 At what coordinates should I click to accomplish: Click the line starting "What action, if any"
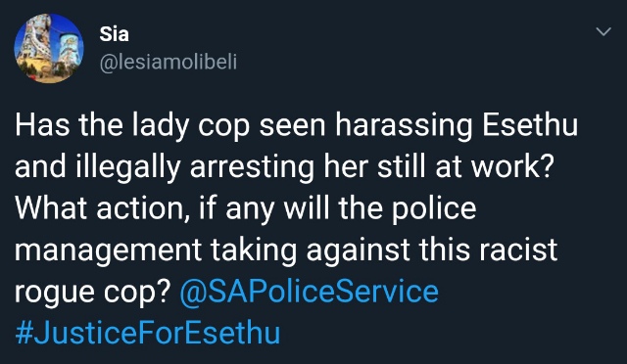(246, 209)
